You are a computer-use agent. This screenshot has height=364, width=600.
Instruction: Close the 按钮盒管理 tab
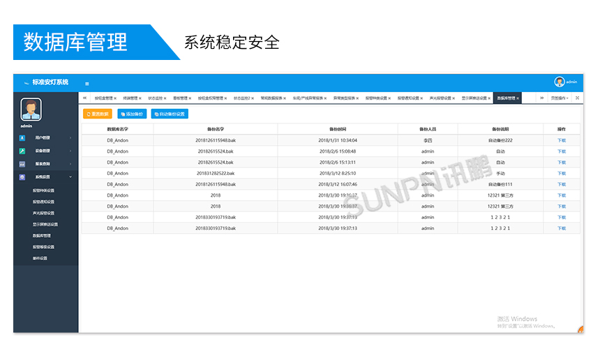[115, 98]
